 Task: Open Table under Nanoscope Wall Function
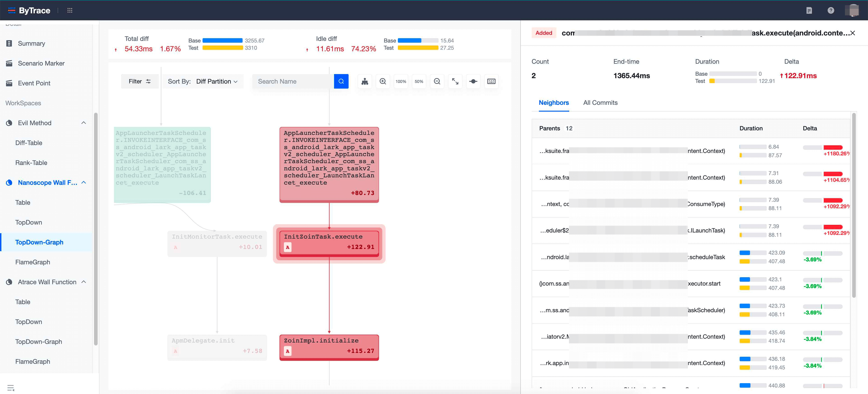(23, 202)
